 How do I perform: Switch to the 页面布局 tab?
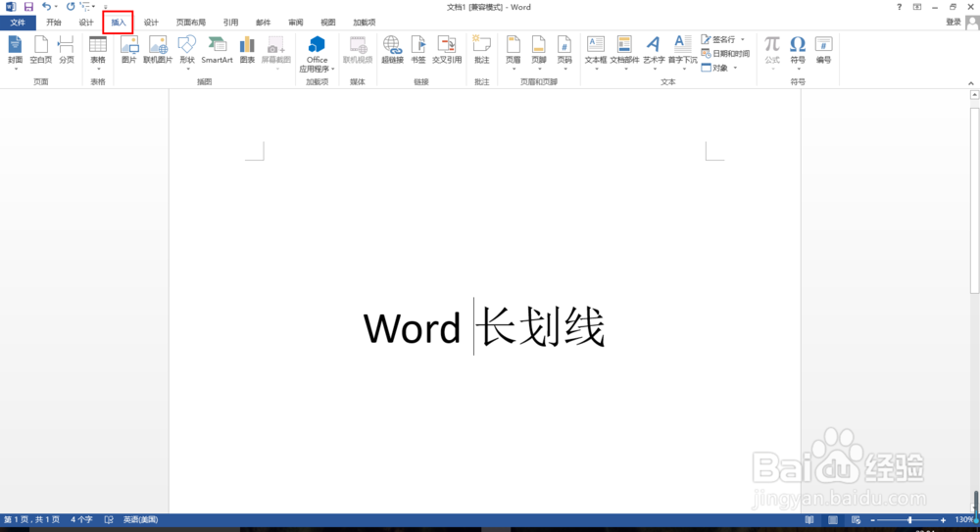click(x=191, y=23)
